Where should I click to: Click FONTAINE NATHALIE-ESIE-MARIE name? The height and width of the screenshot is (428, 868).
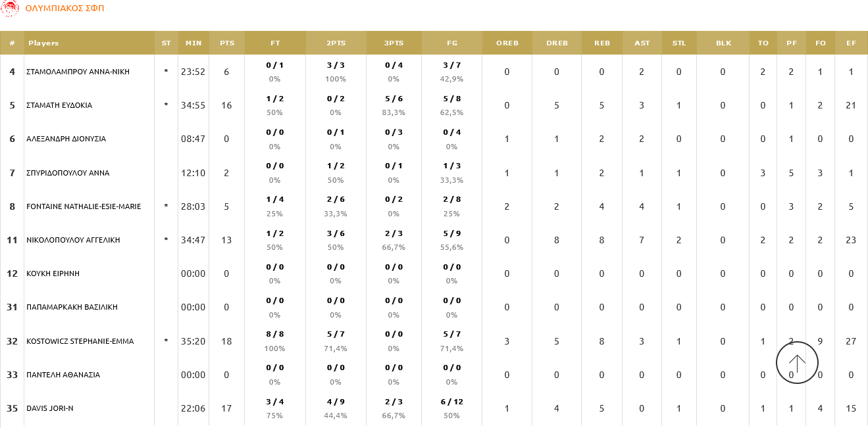[x=84, y=206]
